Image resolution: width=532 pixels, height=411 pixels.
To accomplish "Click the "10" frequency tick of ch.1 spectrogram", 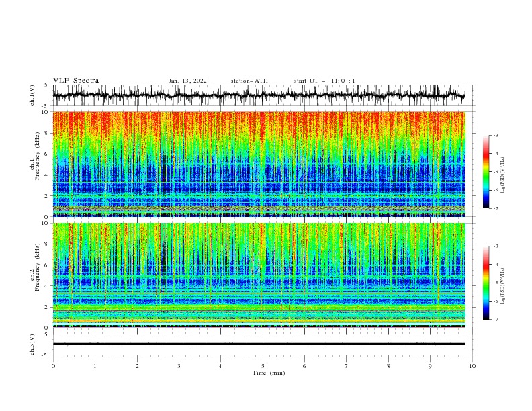I will [x=46, y=112].
